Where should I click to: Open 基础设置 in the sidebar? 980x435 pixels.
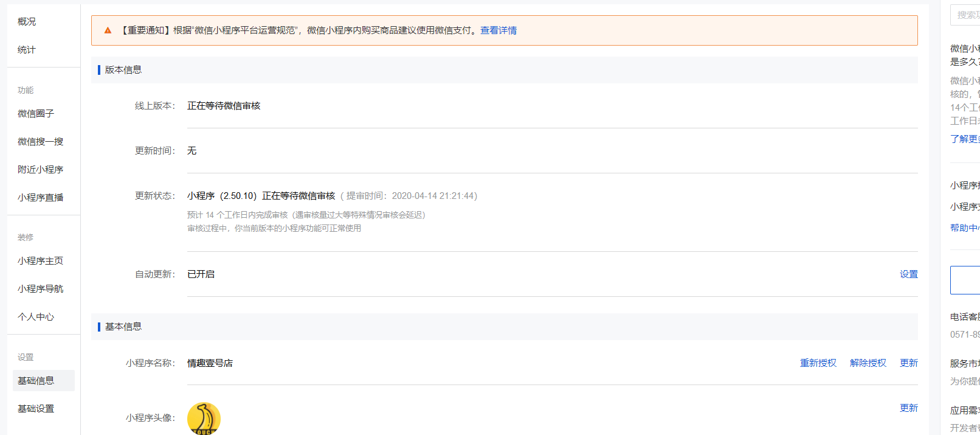point(36,409)
